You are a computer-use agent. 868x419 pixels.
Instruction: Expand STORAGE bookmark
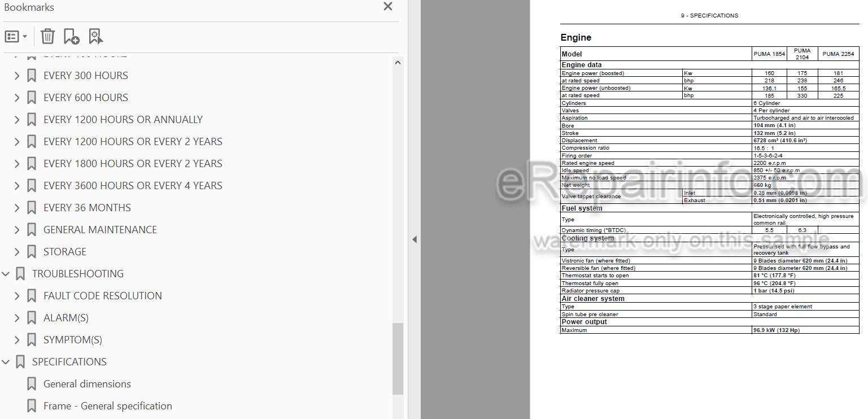pyautogui.click(x=17, y=252)
